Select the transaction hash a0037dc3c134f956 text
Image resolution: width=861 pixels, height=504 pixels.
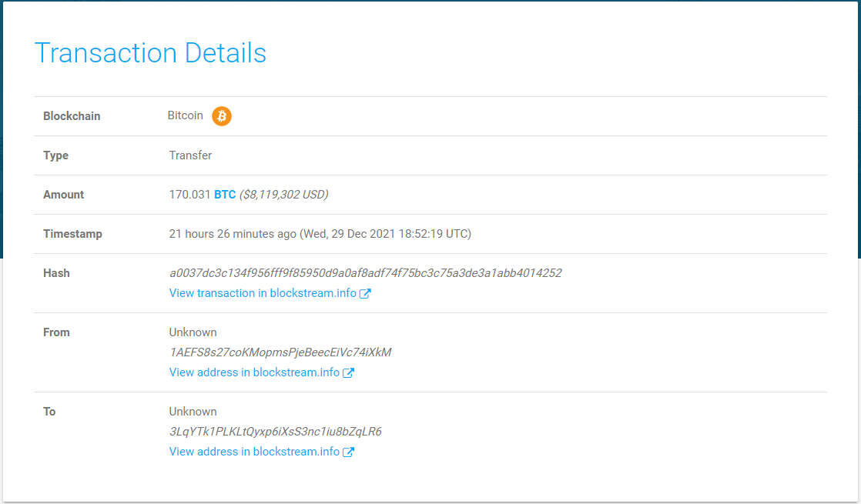click(365, 273)
